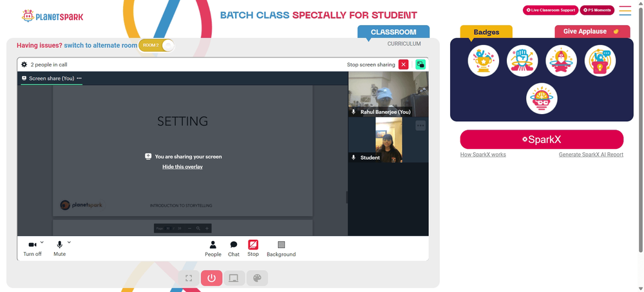644x292 pixels.
Task: Open call settings gear icon
Action: point(24,64)
